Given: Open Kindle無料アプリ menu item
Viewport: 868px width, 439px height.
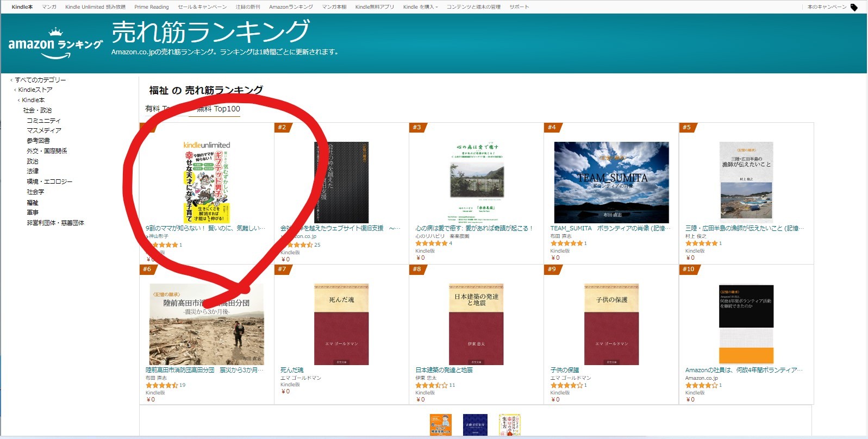Looking at the screenshot, I should 374,7.
